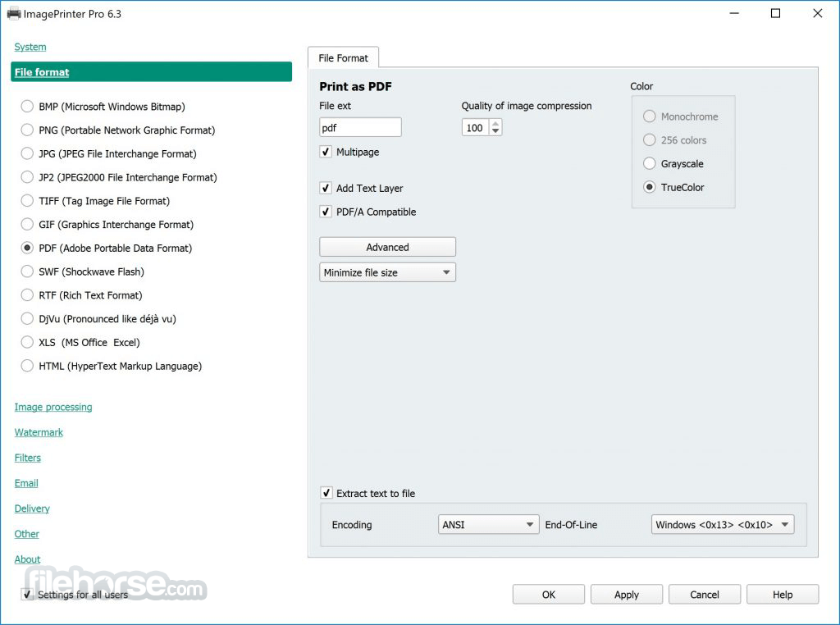Pick GIF (Graphics Interchange Format)
Image resolution: width=840 pixels, height=625 pixels.
(27, 225)
